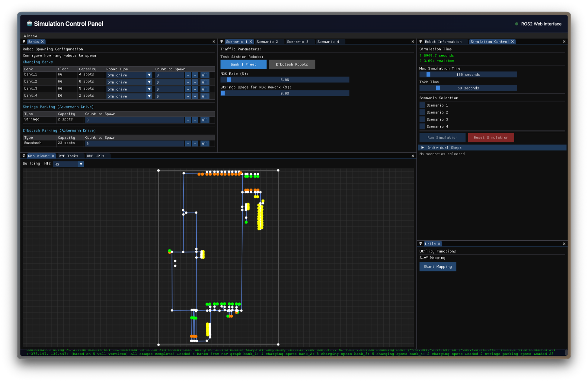
Task: Click the NOK Rate slider
Action: [x=285, y=80]
